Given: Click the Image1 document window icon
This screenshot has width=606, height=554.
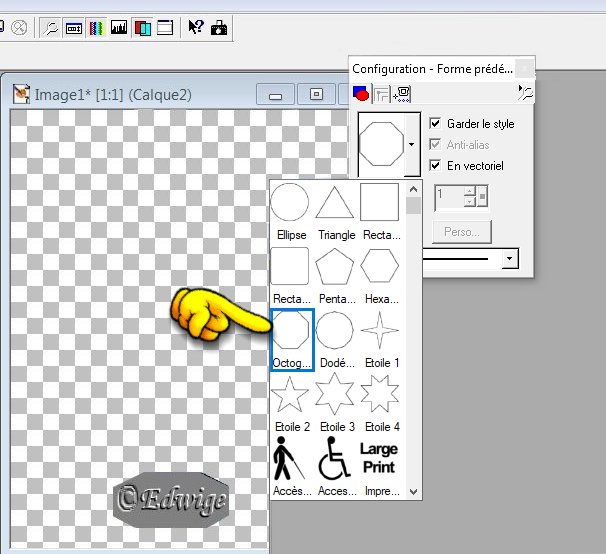Looking at the screenshot, I should (21, 94).
